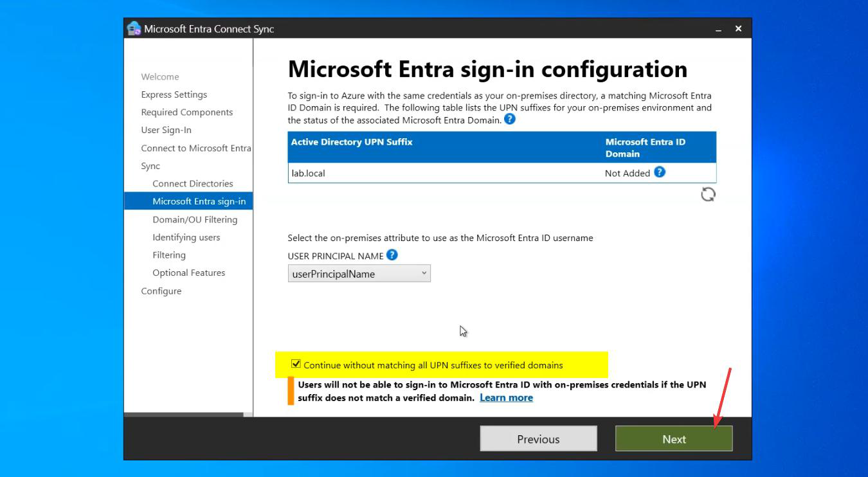
Task: Open the Required Components step
Action: pyautogui.click(x=187, y=112)
